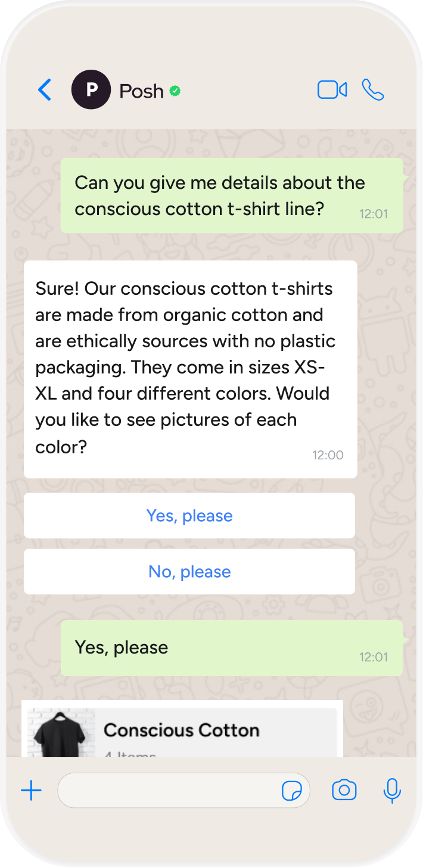This screenshot has width=423, height=868.
Task: Tap the 12:01 timestamp on first sent message
Action: [374, 213]
